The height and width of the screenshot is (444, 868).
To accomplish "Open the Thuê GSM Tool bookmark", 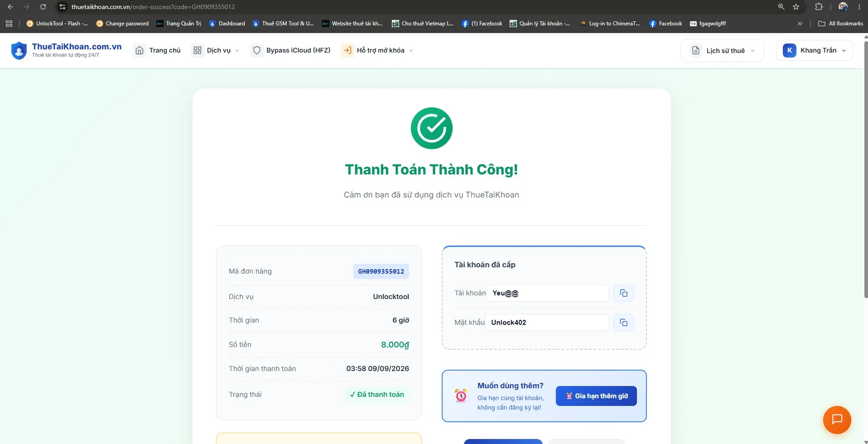I will tap(283, 24).
